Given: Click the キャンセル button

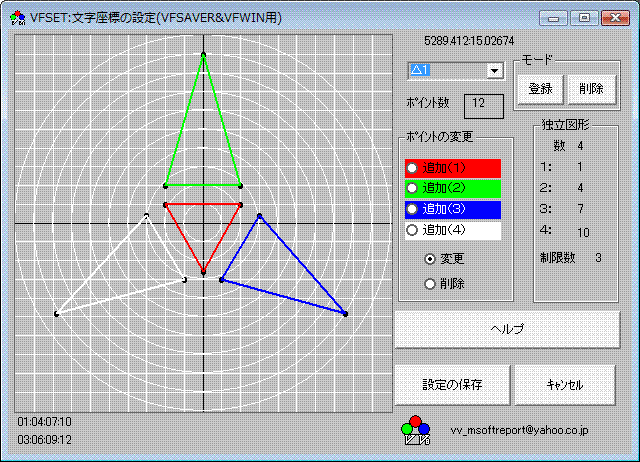Looking at the screenshot, I should (x=565, y=385).
